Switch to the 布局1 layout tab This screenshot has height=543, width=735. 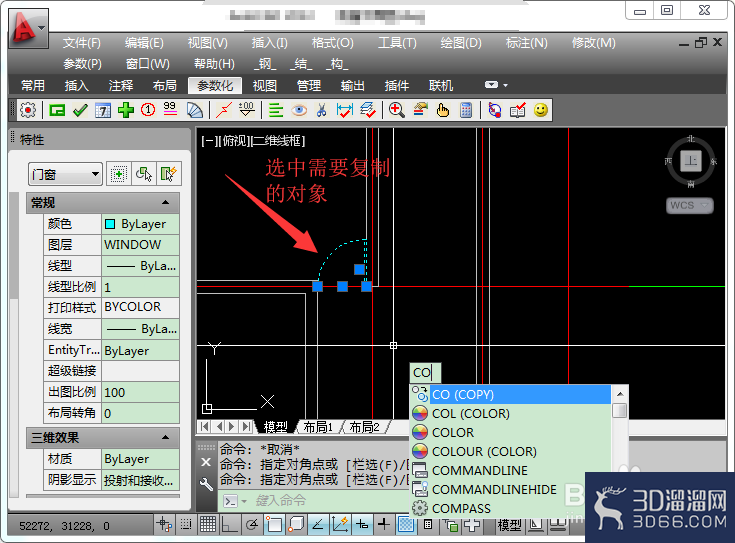point(318,427)
